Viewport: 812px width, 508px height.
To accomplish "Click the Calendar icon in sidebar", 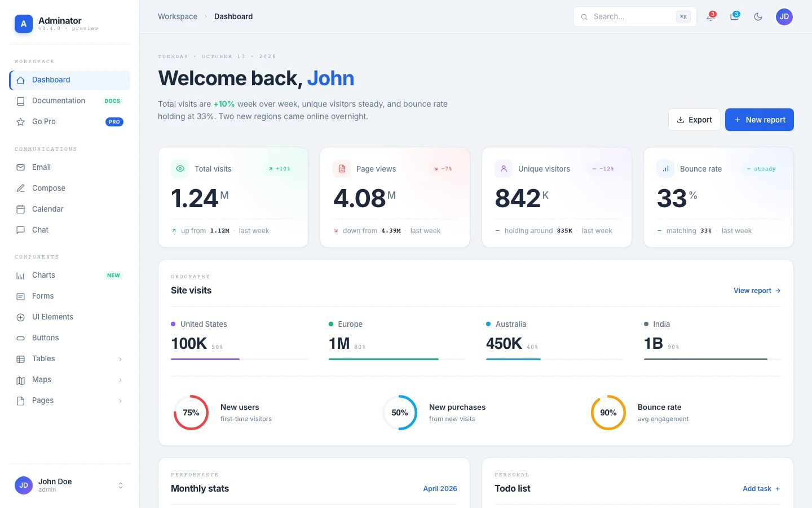I will coord(21,209).
